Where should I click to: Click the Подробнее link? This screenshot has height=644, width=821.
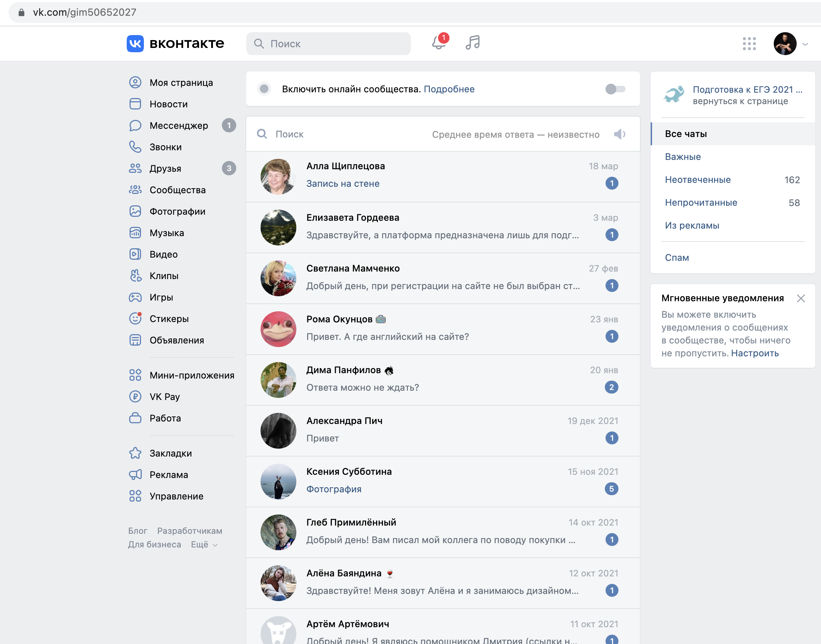449,89
